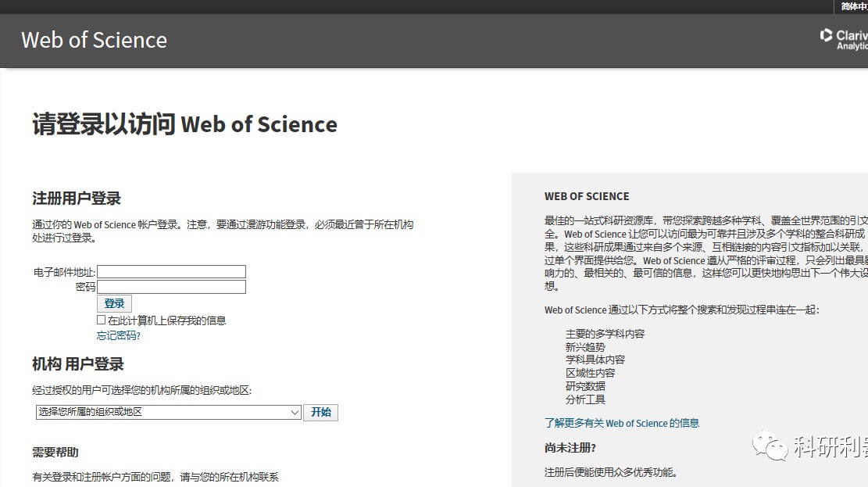Screen dimensions: 868x487
Task: Click the 有关登录和注册帐户方面的问题 help text
Action: tap(155, 477)
